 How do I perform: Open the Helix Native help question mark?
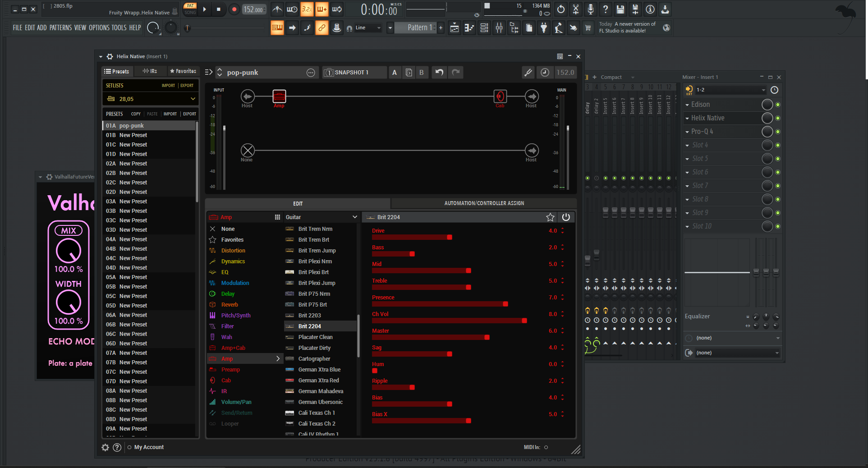(x=117, y=447)
